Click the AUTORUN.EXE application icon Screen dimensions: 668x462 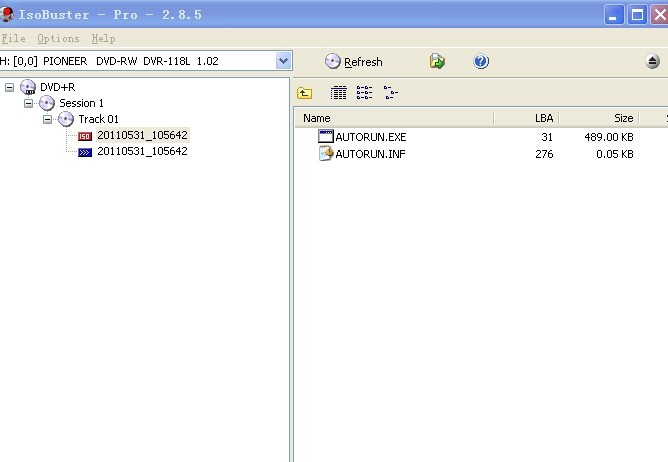326,136
